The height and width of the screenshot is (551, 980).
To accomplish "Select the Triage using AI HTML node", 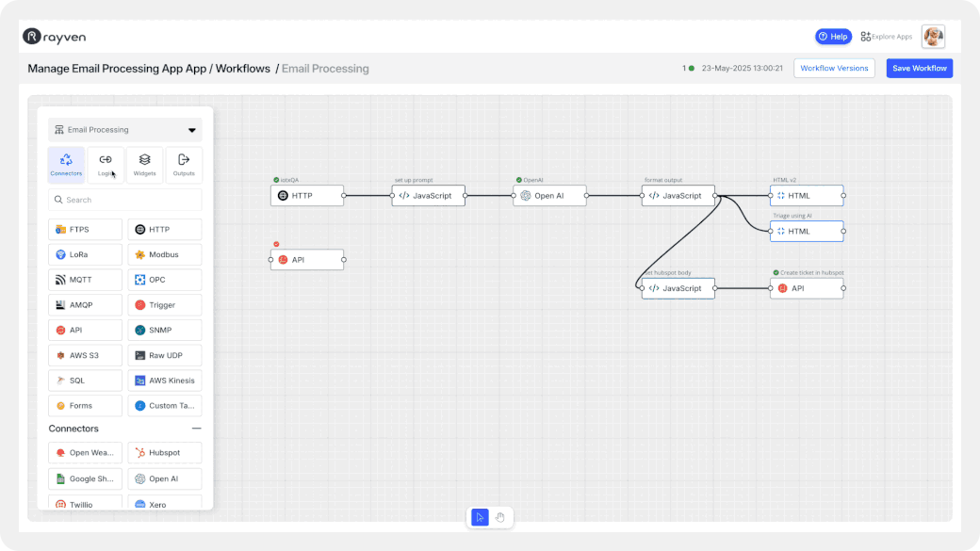I will click(x=807, y=231).
